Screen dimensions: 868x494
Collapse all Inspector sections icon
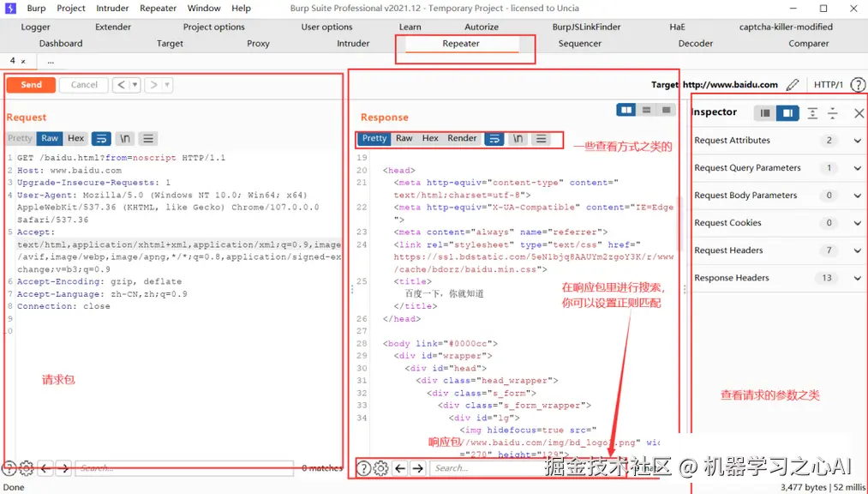click(x=833, y=113)
